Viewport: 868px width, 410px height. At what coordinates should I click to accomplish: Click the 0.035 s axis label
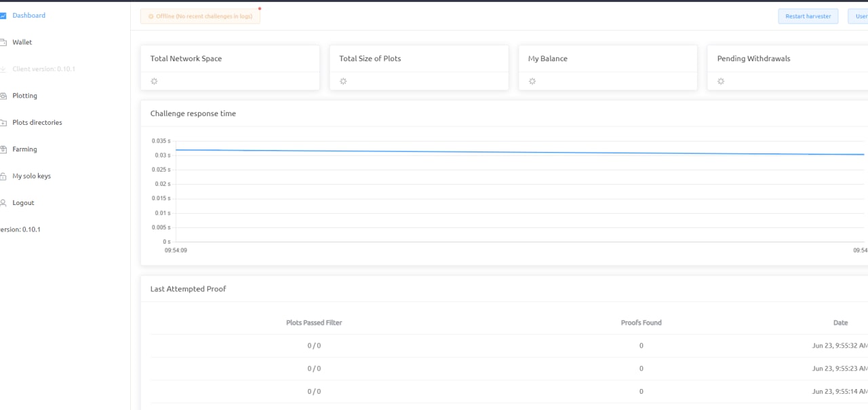[x=161, y=141]
